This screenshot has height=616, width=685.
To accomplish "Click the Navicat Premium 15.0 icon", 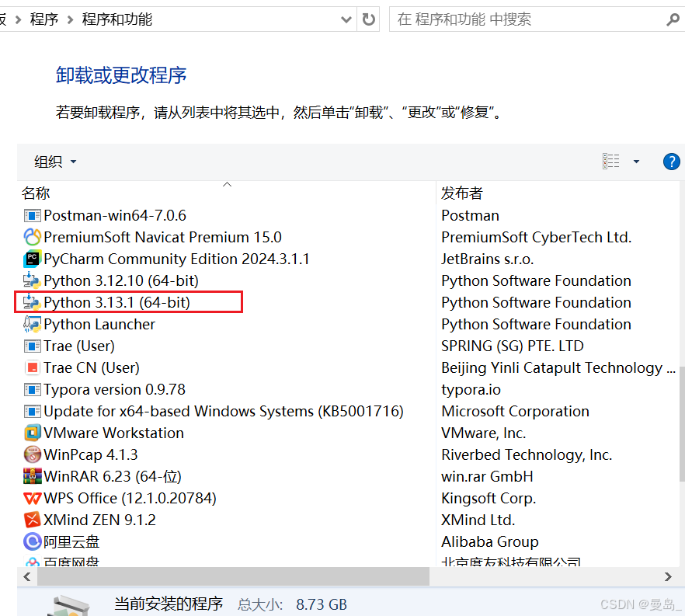I will tap(32, 237).
